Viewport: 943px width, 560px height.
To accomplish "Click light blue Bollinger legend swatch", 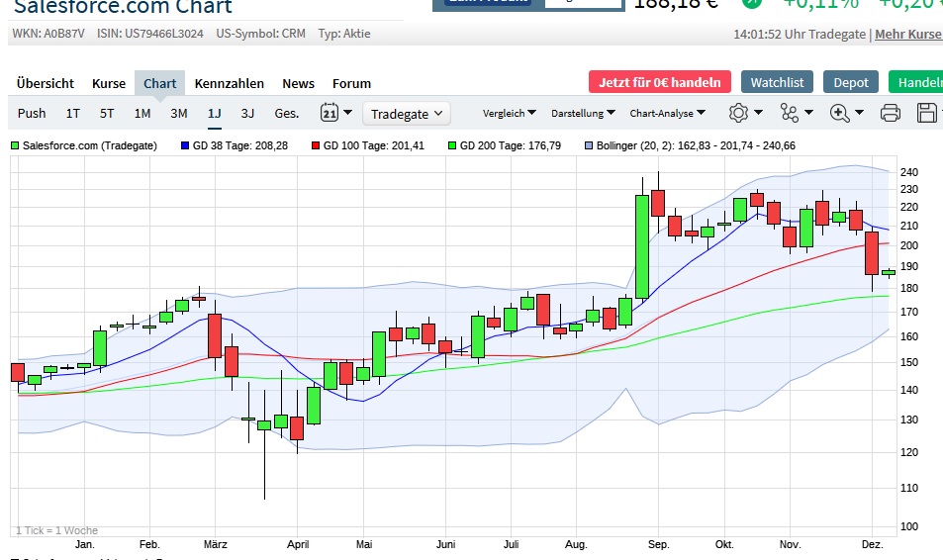I will [x=589, y=145].
